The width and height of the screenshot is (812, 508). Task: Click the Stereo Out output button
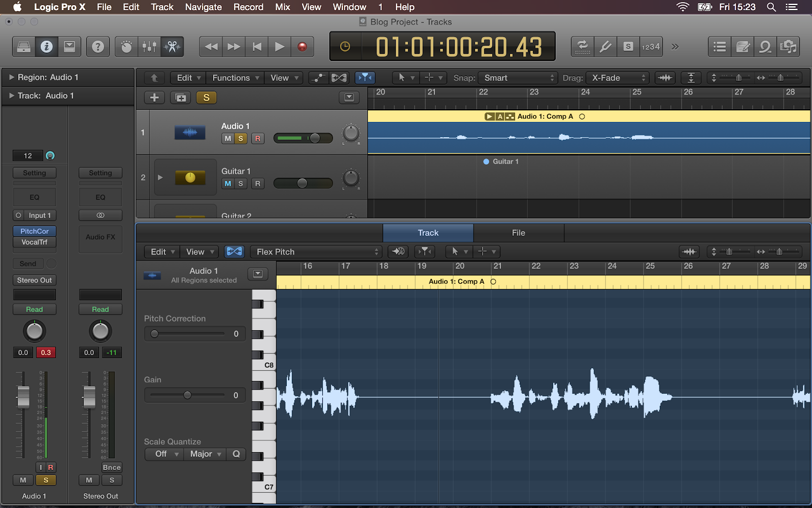pyautogui.click(x=35, y=280)
